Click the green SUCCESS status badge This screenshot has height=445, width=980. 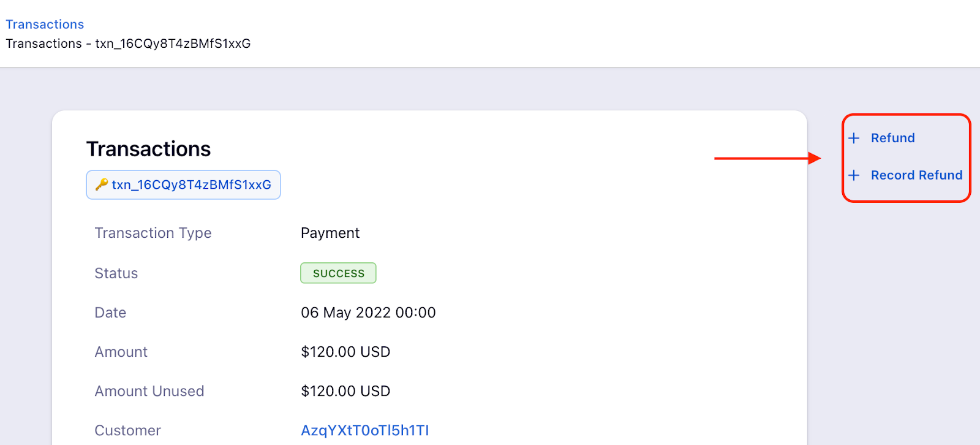tap(338, 273)
